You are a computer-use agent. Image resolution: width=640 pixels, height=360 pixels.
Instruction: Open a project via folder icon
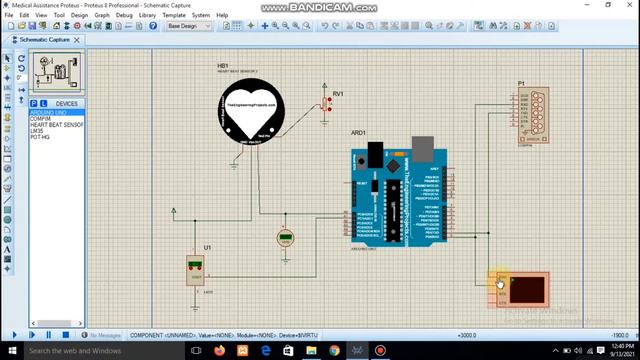21,26
